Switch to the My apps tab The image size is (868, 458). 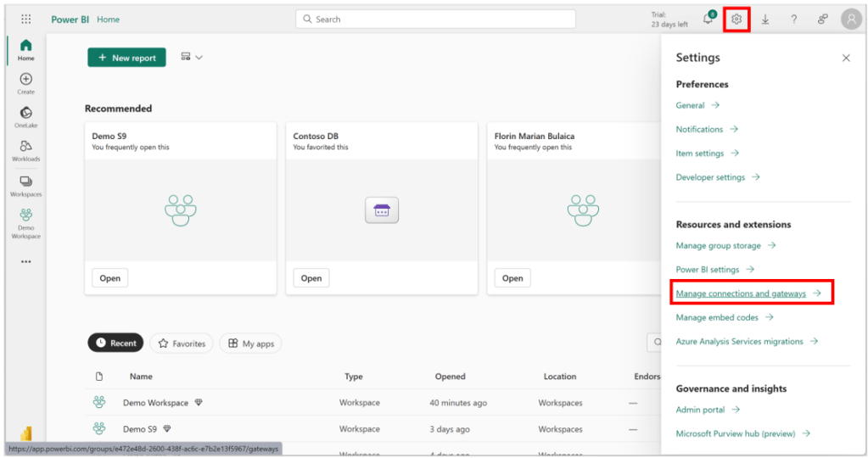[x=250, y=343]
